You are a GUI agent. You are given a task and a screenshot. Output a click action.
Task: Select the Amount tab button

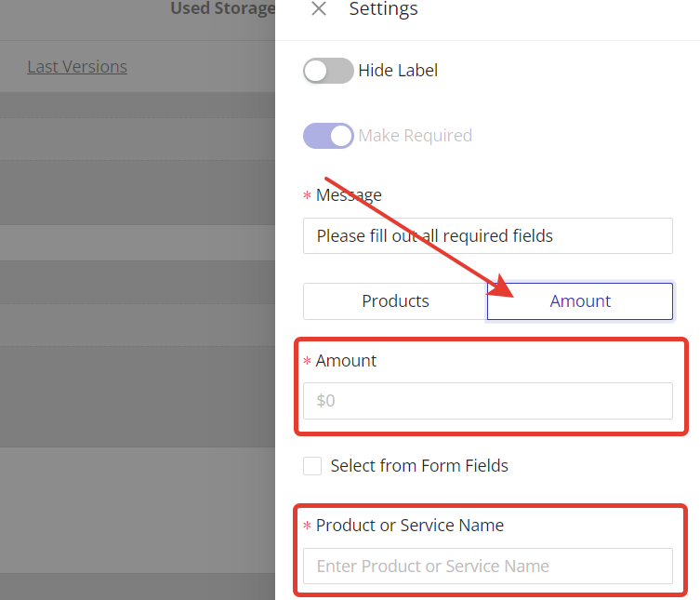pyautogui.click(x=580, y=301)
